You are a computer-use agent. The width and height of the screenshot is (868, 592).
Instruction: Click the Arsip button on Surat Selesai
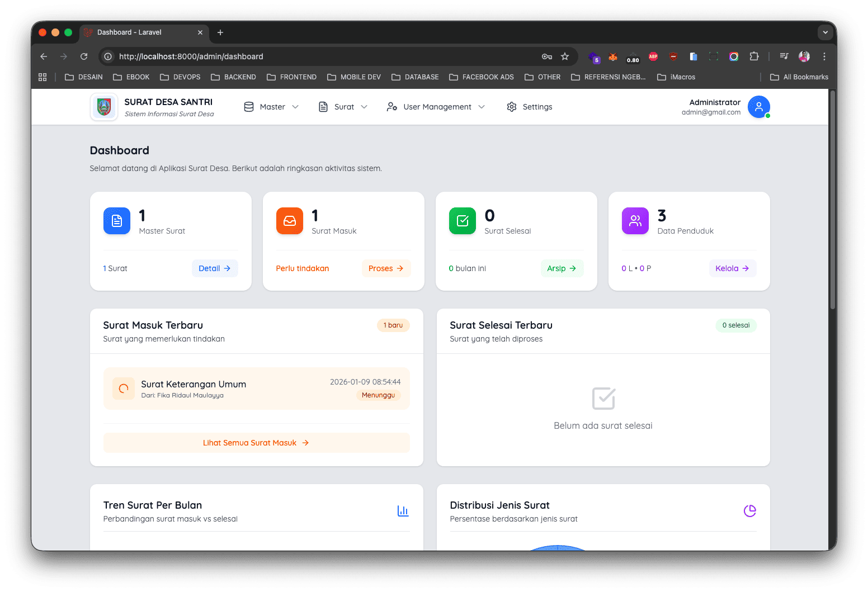[562, 268]
